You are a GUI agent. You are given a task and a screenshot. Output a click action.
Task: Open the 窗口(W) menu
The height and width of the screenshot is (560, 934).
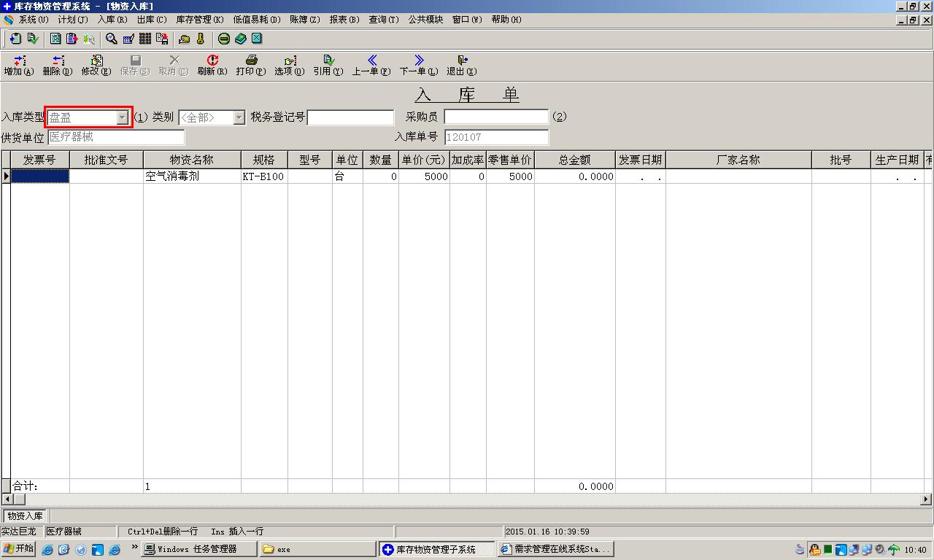pos(467,20)
